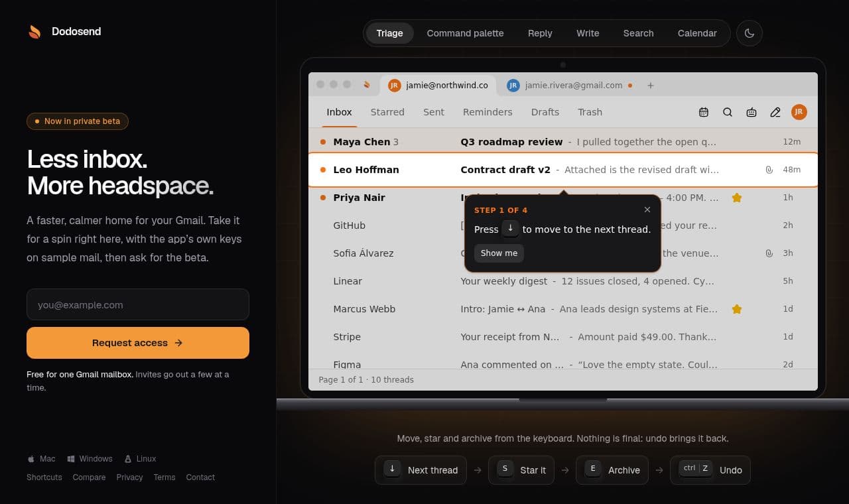849x504 pixels.
Task: Toggle dark mode with moon icon
Action: (750, 33)
